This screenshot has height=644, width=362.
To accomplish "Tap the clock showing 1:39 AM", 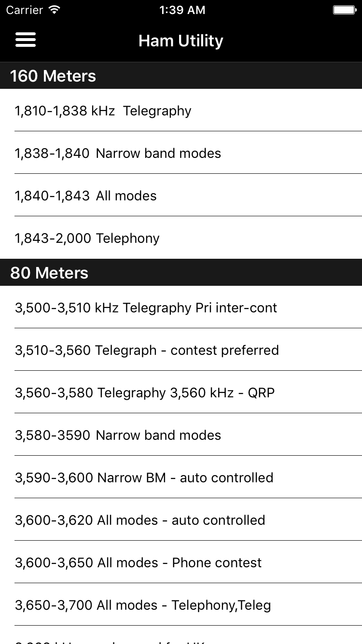I will (182, 10).
